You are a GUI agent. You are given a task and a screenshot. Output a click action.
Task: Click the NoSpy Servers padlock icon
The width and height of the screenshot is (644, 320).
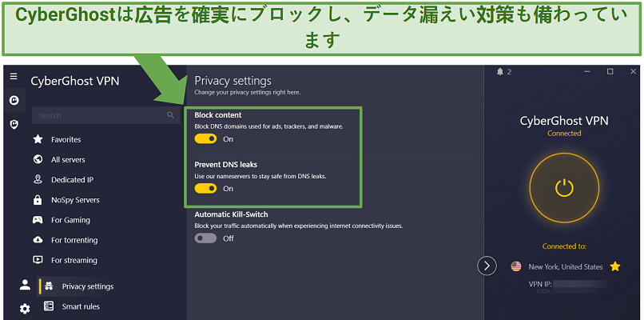38,200
